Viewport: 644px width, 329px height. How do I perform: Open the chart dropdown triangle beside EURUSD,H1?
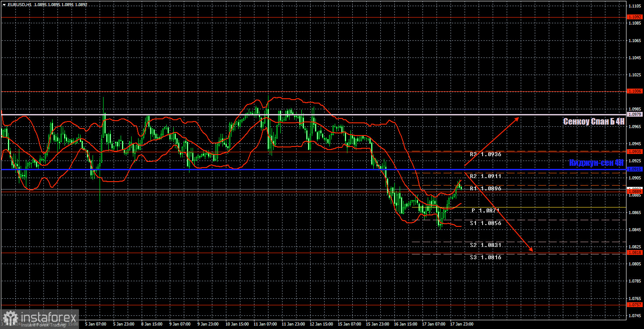[4, 4]
